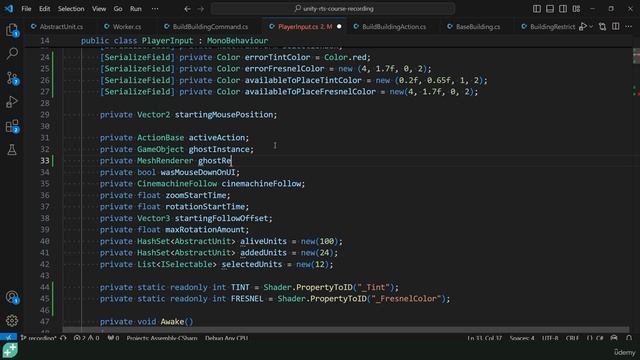Open the File menu
Screen dimensions: 640x360
point(26,9)
